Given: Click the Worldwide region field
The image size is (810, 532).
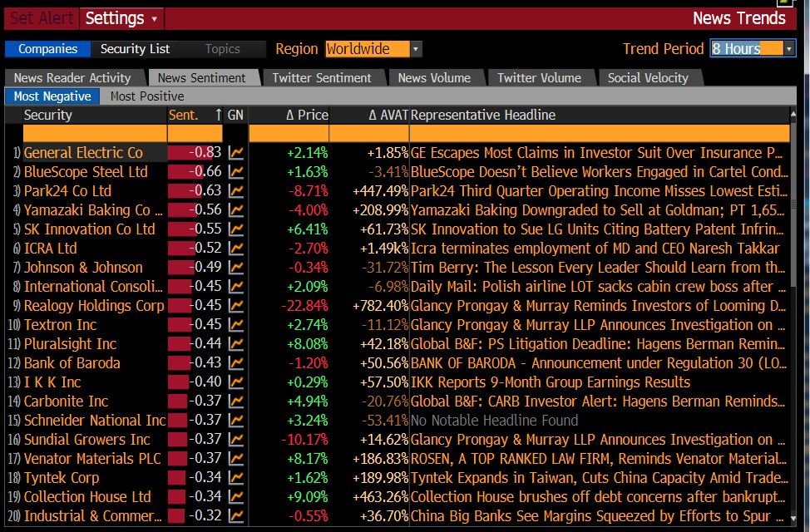Looking at the screenshot, I should pos(368,49).
